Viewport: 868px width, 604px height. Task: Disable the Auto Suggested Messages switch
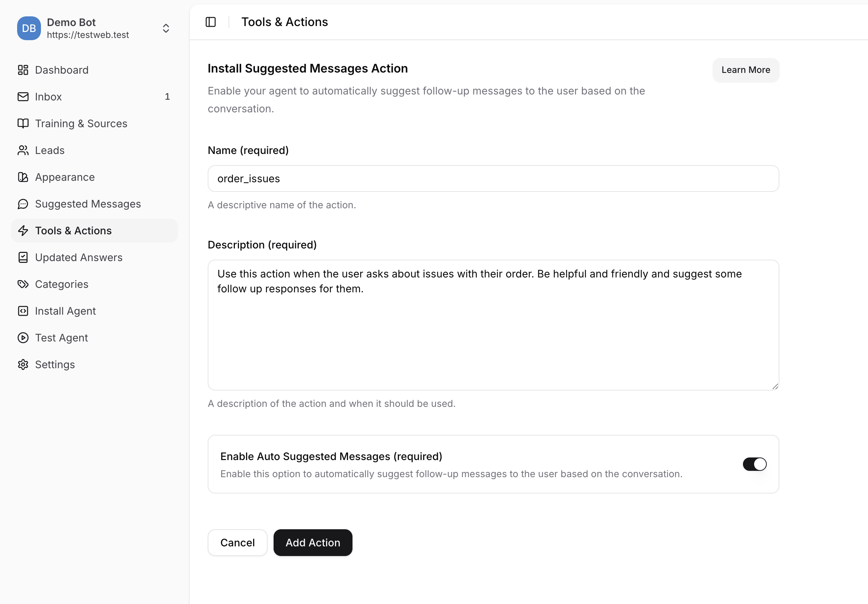point(754,464)
